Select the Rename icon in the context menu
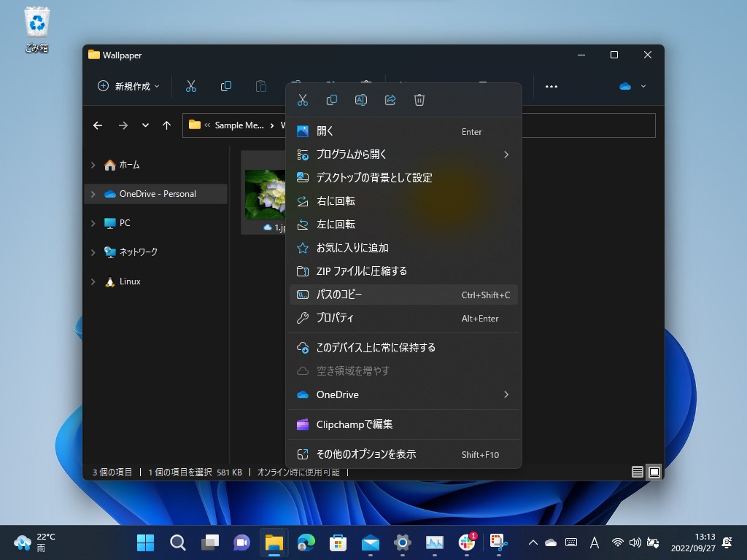Screen dimensions: 747x560 (361, 100)
